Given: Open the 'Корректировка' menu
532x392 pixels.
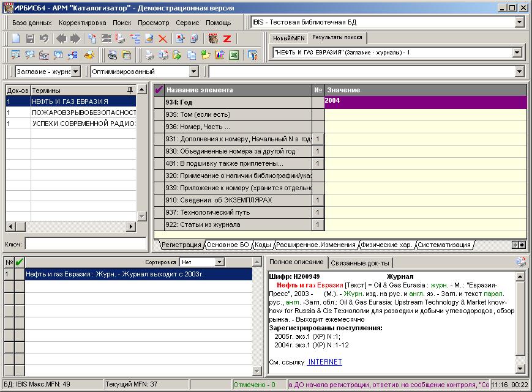Looking at the screenshot, I should 83,23.
